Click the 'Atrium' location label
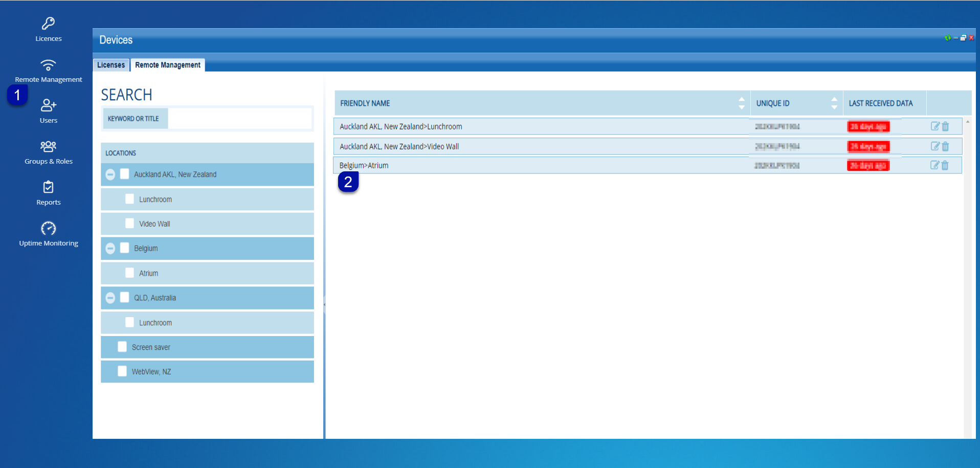980x468 pixels. pyautogui.click(x=148, y=274)
